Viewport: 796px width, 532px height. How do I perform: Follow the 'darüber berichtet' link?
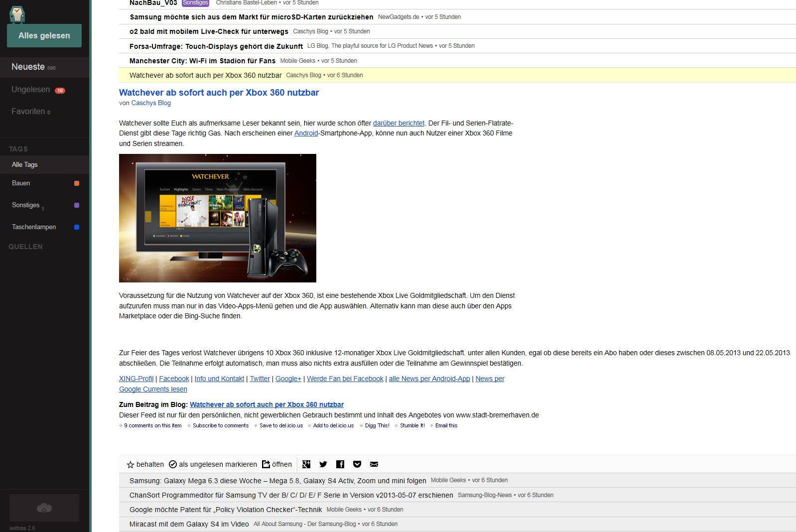pyautogui.click(x=398, y=123)
